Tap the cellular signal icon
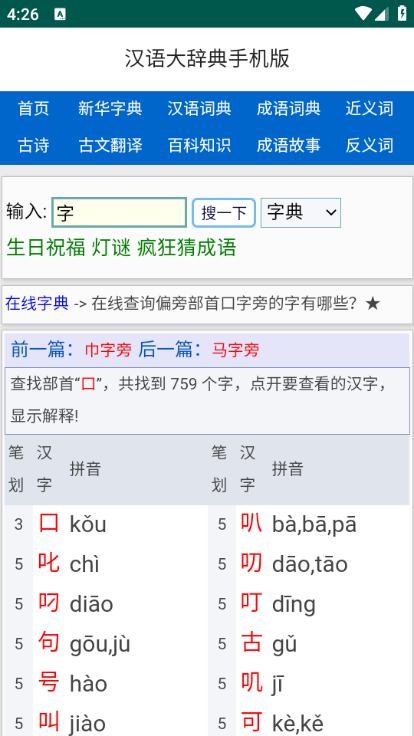Viewport: 414px width, 736px height. tap(381, 14)
